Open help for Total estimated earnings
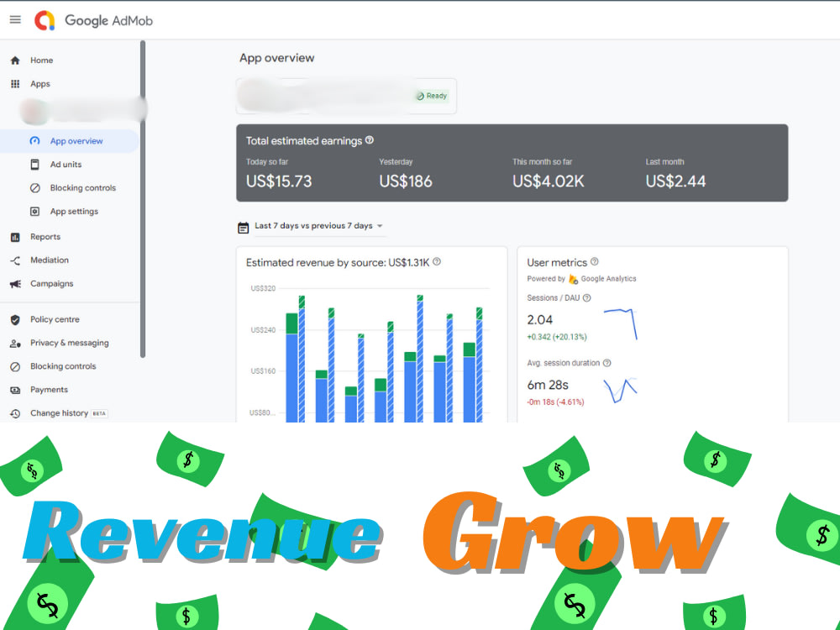This screenshot has width=840, height=630. pos(370,140)
